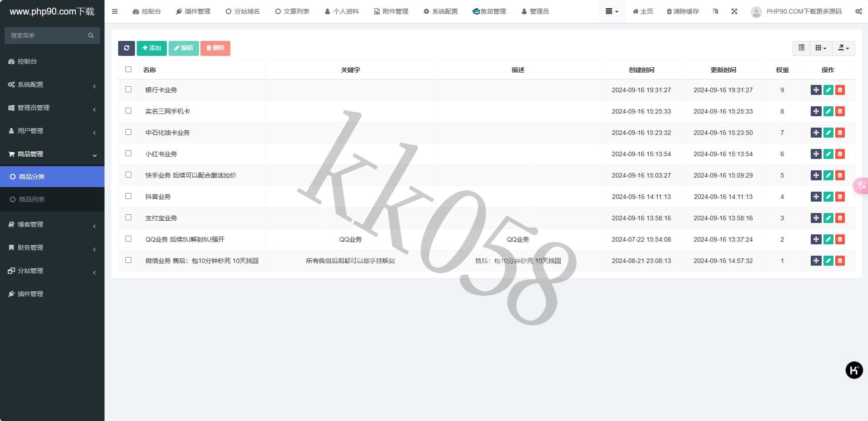Click the floating translate icon at right edge
Image resolution: width=868 pixels, height=421 pixels.
861,185
